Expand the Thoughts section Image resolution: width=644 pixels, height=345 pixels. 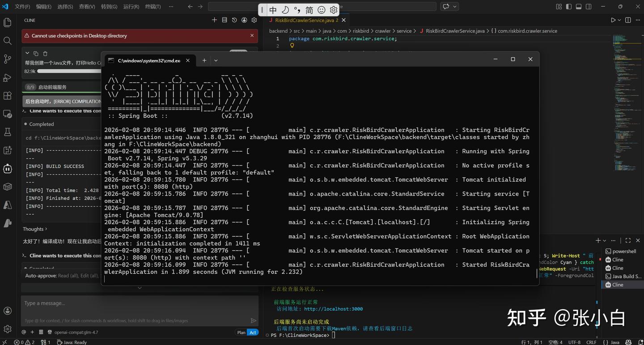(35, 229)
